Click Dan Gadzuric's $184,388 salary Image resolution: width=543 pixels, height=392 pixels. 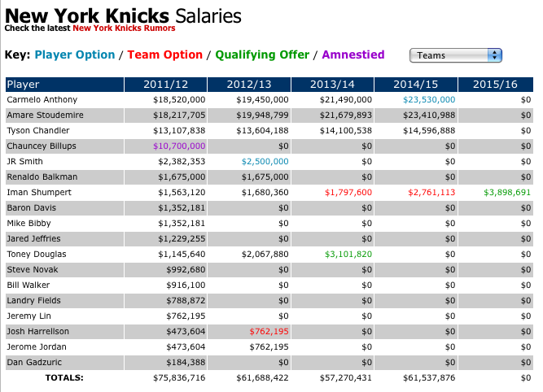tap(186, 362)
